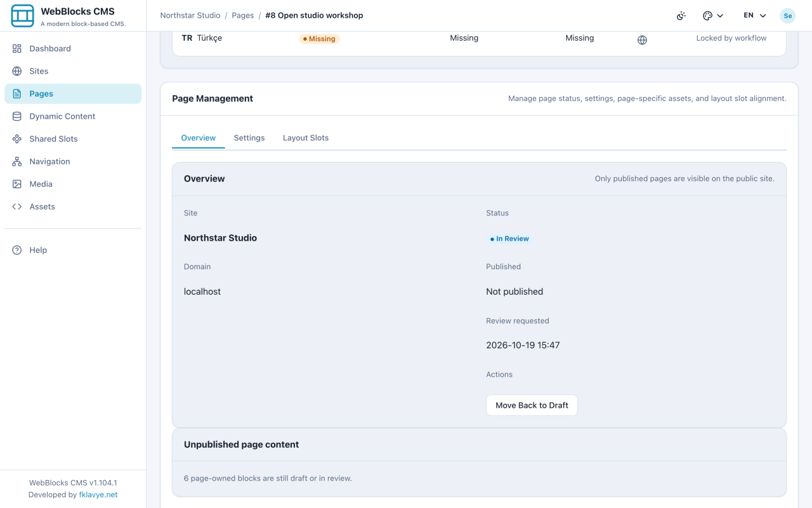This screenshot has height=508, width=812.
Task: Open the color palette dropdown
Action: [713, 16]
